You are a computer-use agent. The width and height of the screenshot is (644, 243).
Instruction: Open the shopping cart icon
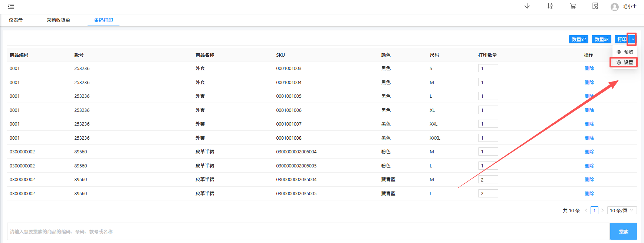coord(573,6)
